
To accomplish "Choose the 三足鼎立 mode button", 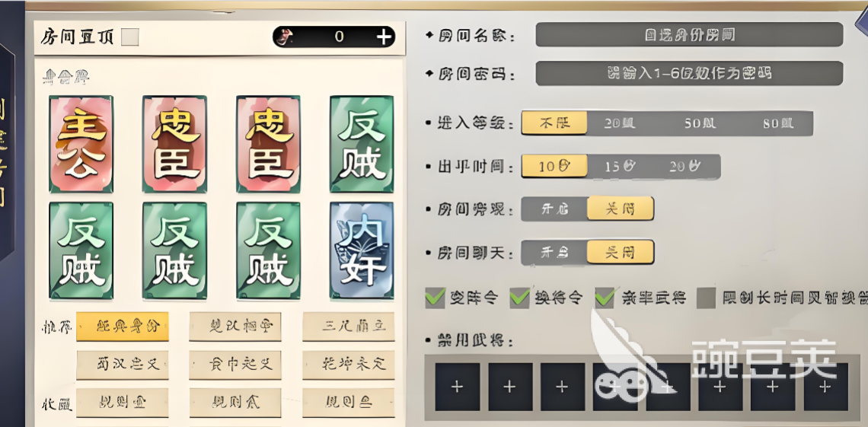I will [349, 327].
